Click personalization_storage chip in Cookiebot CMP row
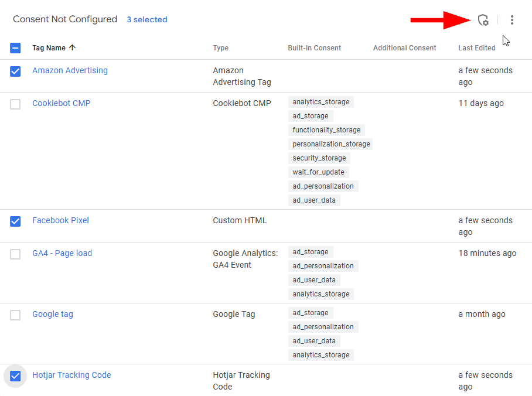This screenshot has width=532, height=396. coord(331,144)
